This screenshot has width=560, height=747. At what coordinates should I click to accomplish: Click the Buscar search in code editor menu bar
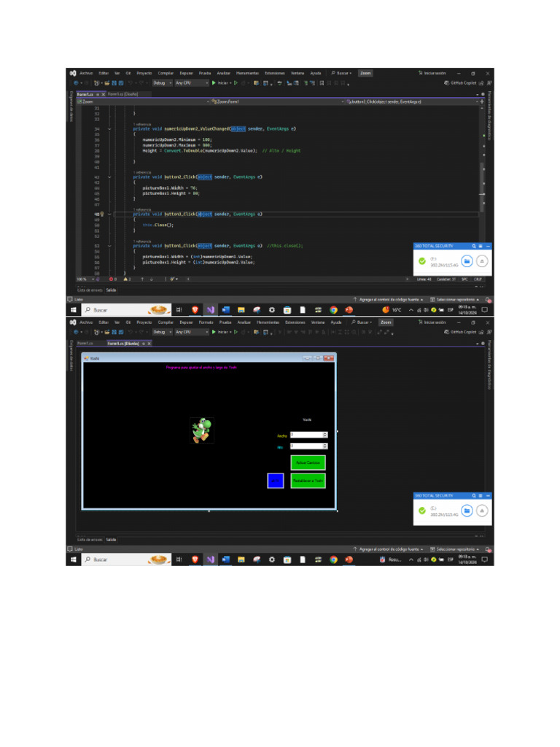click(x=341, y=74)
